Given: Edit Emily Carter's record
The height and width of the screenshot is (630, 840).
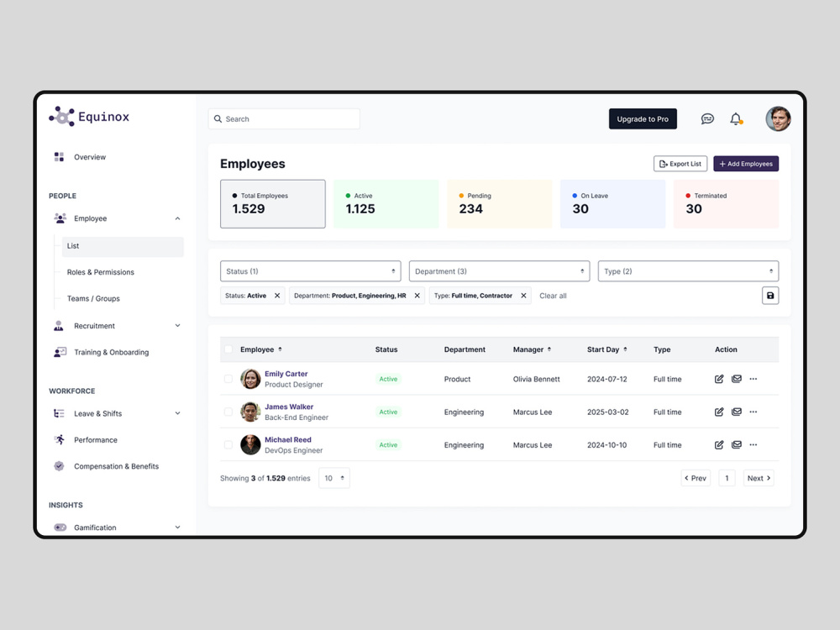Looking at the screenshot, I should click(x=719, y=379).
